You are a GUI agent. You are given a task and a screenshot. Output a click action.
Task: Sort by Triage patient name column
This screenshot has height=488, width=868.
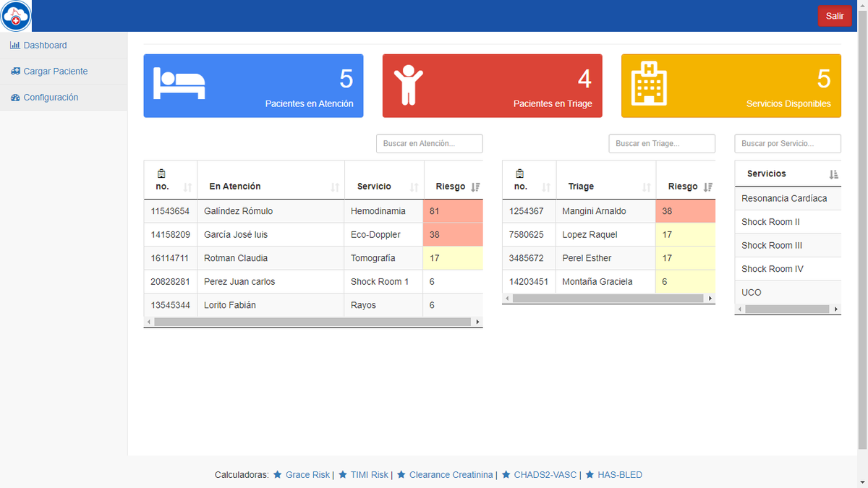tap(606, 180)
